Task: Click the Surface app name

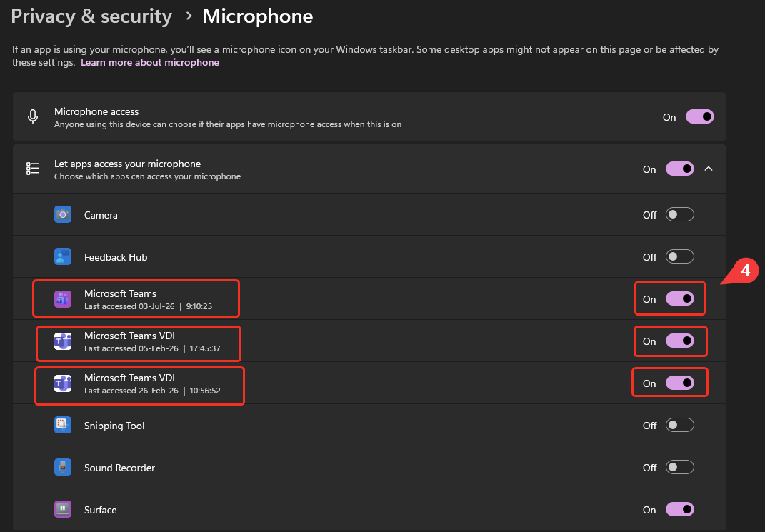Action: pos(101,510)
